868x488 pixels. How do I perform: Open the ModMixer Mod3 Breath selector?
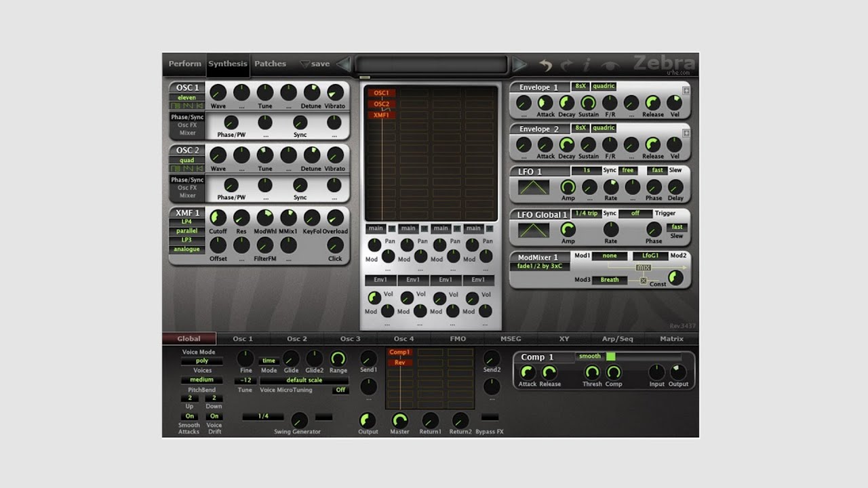609,280
